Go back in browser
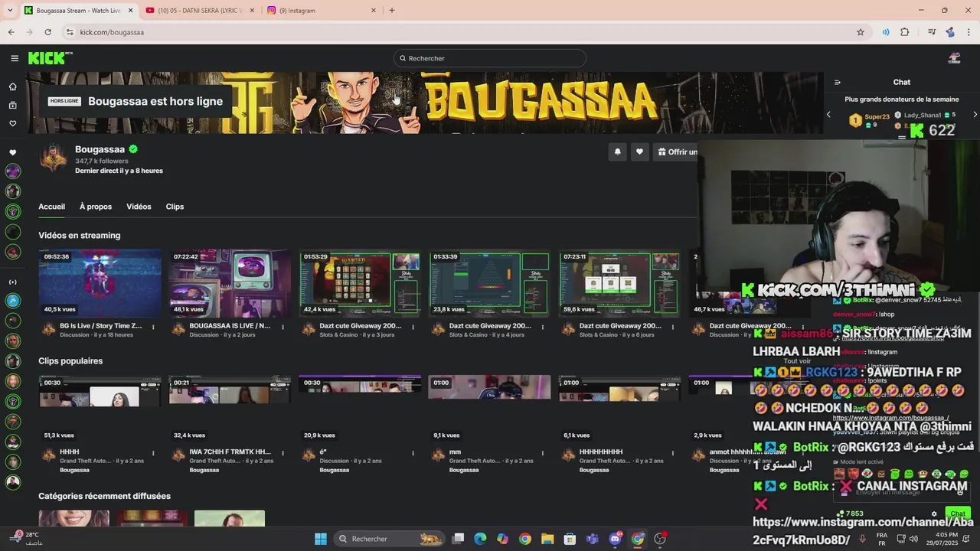Screen dimensions: 980x551 pos(11,32)
